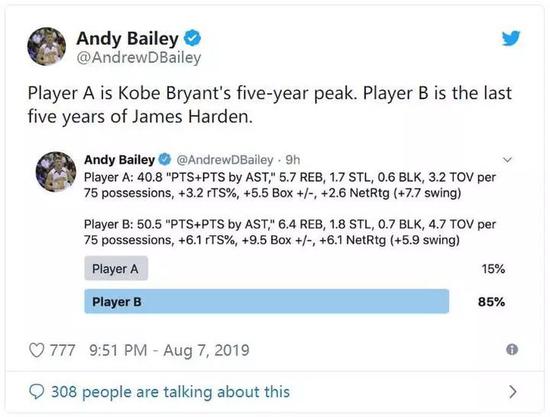The image size is (550, 417).
Task: Click the speech bubble reply icon
Action: pos(36,392)
